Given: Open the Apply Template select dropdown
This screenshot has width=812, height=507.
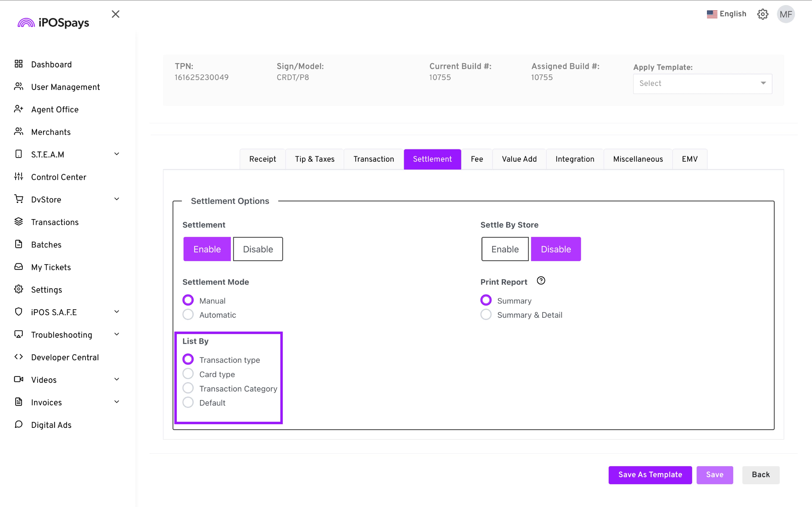Looking at the screenshot, I should (702, 83).
